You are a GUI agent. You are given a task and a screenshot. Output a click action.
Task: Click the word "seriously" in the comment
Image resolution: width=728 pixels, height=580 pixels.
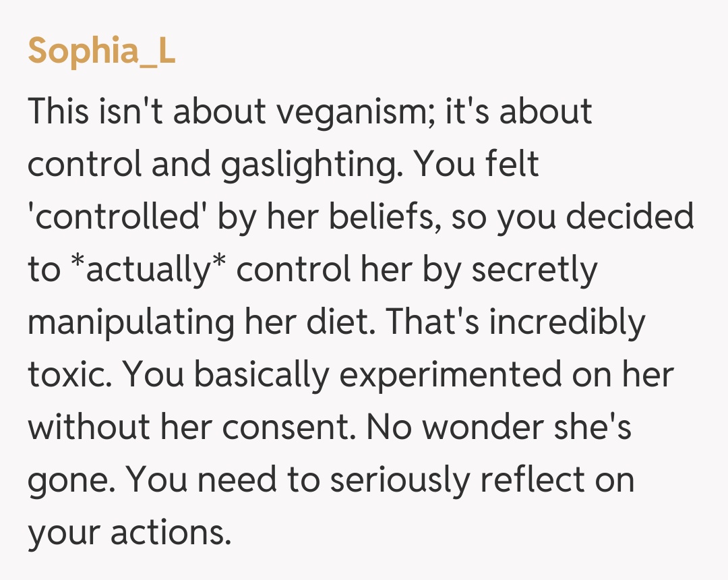(400, 480)
